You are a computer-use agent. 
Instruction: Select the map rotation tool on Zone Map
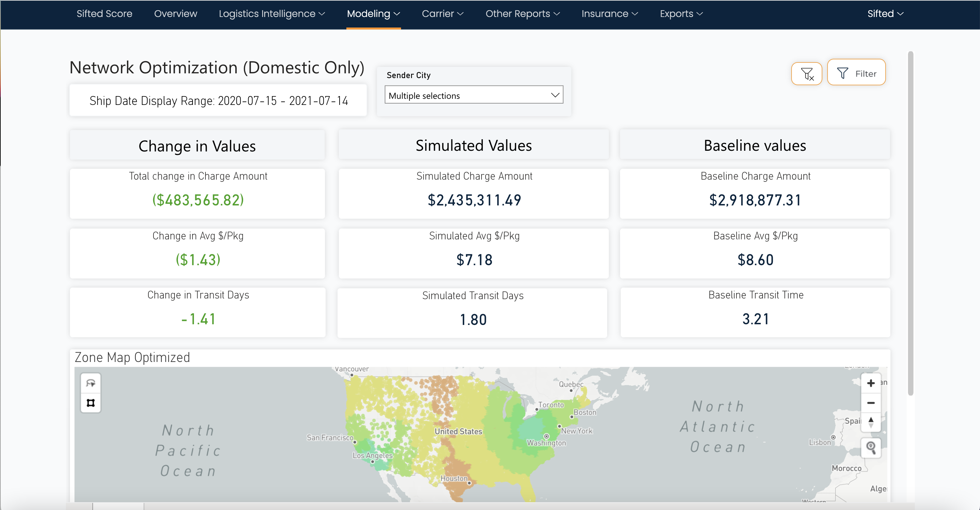[91, 383]
